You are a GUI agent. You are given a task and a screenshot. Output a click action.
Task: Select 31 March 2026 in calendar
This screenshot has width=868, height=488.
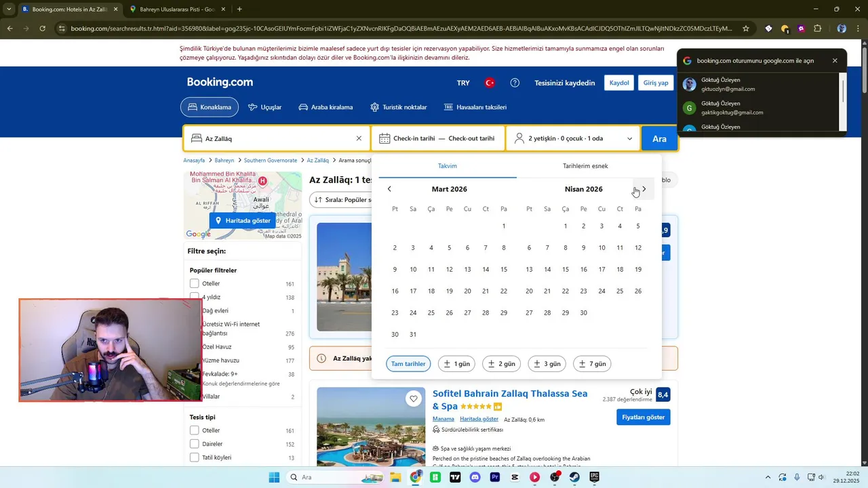(x=413, y=335)
